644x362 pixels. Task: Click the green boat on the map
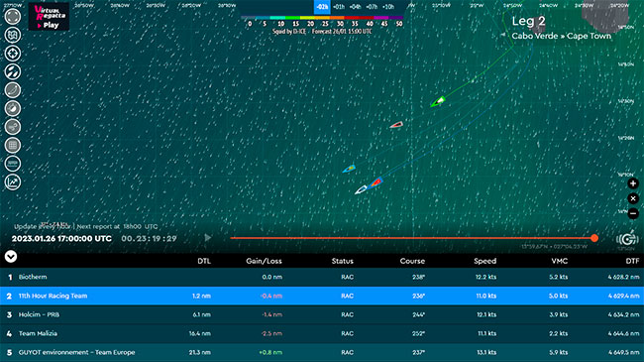pos(438,101)
